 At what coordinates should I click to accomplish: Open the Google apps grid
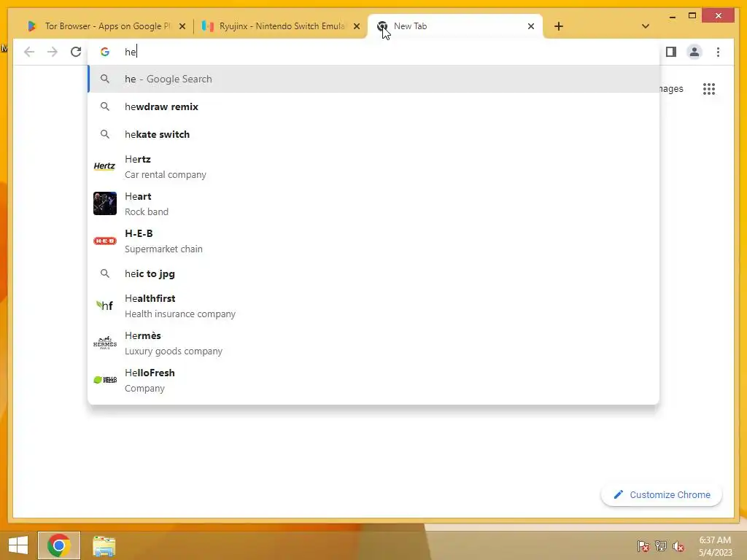709,89
